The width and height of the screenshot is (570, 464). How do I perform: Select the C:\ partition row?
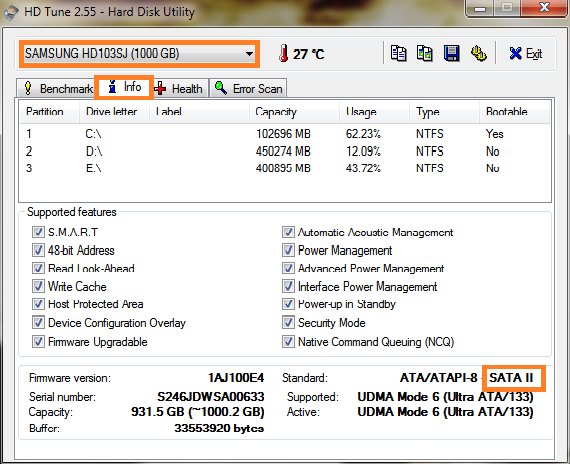click(x=285, y=134)
